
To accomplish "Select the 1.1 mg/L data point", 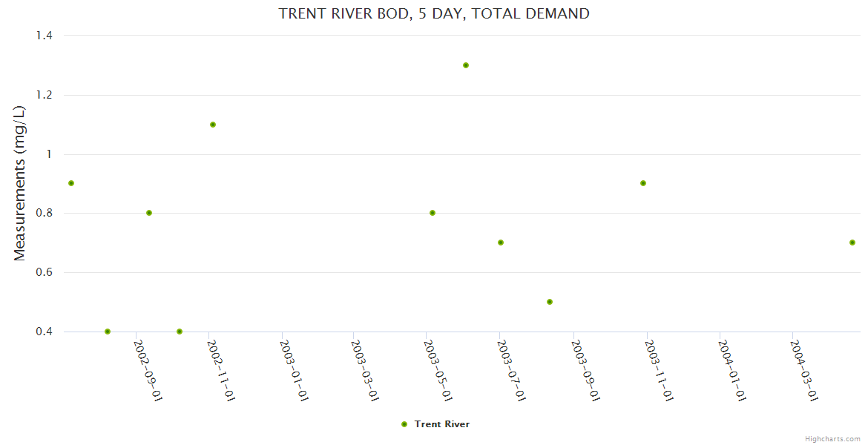I will [x=213, y=125].
